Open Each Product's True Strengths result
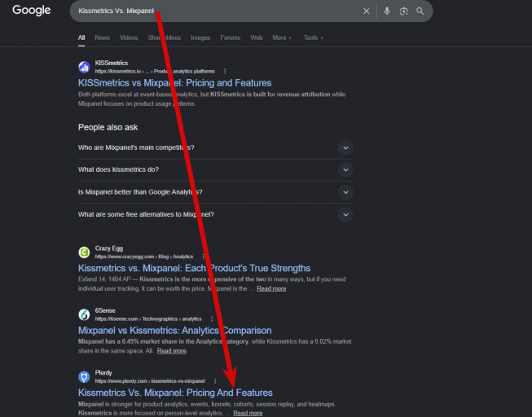532x417 pixels. pyautogui.click(x=194, y=268)
